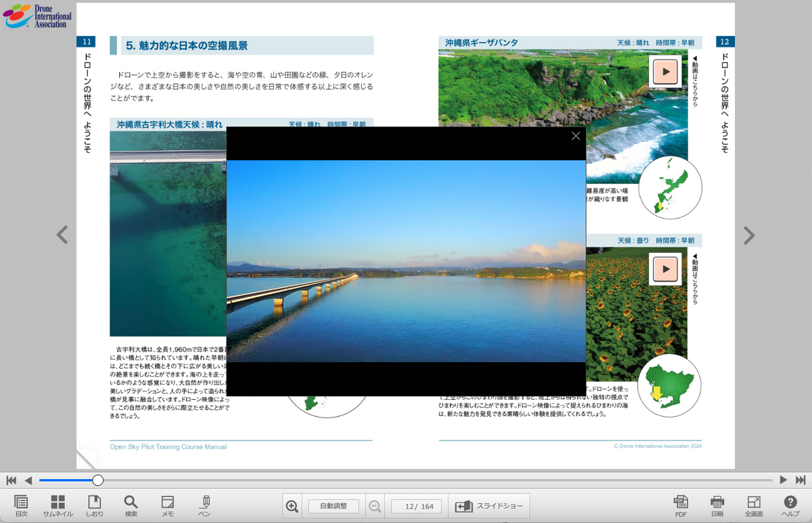
Task: Click the page number input field
Action: point(416,506)
